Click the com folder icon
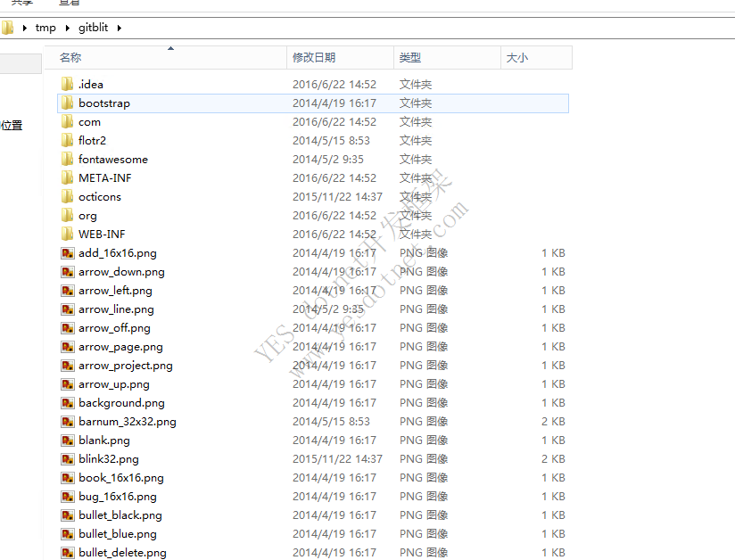735x560 pixels. (x=68, y=122)
